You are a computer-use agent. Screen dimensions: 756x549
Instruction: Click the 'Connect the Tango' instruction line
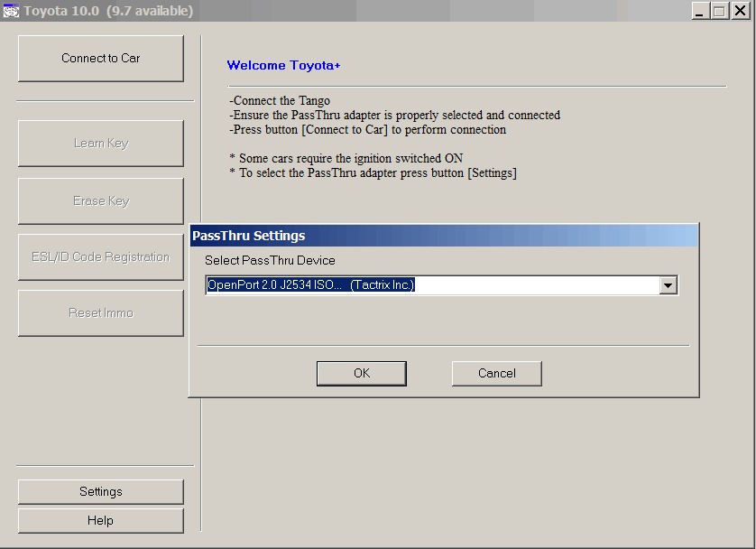click(280, 101)
